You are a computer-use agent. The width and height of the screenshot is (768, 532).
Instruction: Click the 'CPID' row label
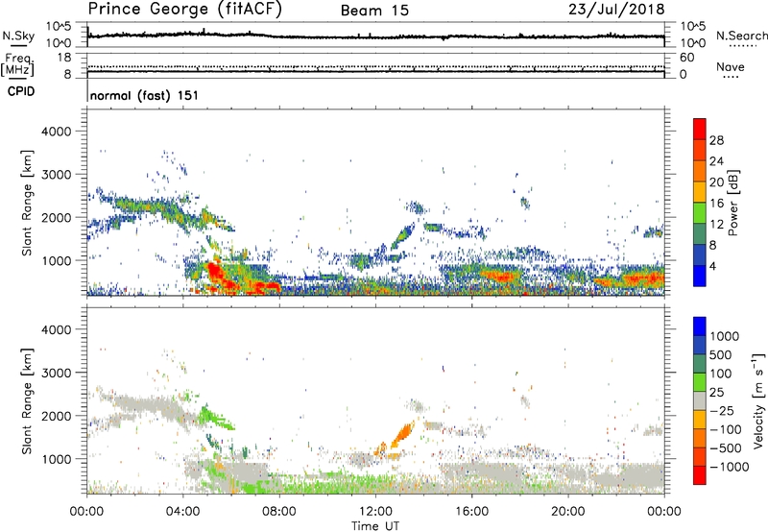pos(21,91)
